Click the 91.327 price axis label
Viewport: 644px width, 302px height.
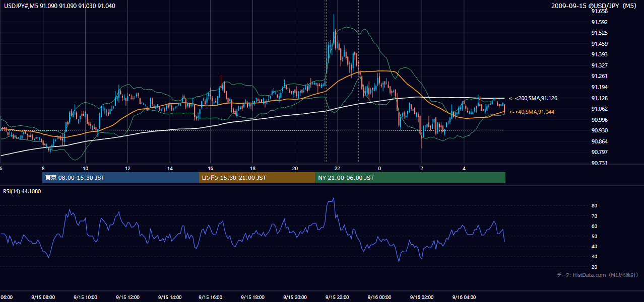[x=599, y=65]
